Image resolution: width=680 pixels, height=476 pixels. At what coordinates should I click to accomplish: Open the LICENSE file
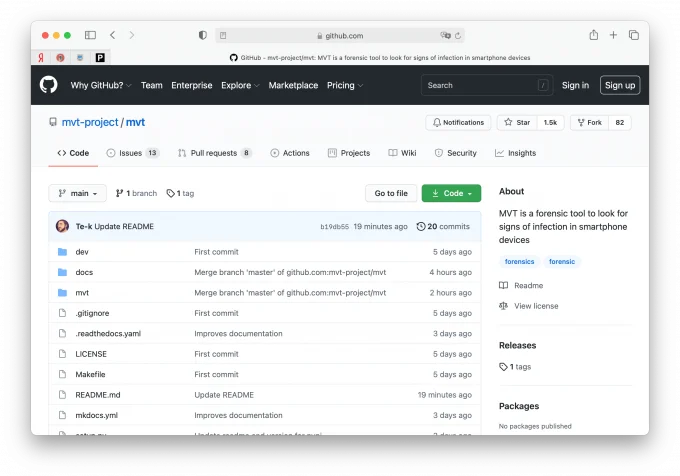pos(91,354)
